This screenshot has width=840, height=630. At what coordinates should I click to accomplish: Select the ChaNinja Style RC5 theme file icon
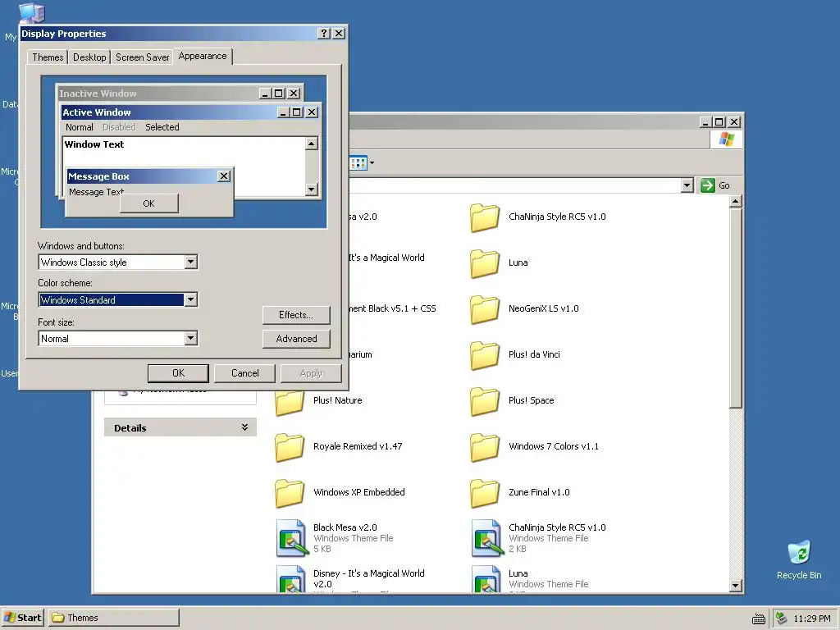point(487,538)
